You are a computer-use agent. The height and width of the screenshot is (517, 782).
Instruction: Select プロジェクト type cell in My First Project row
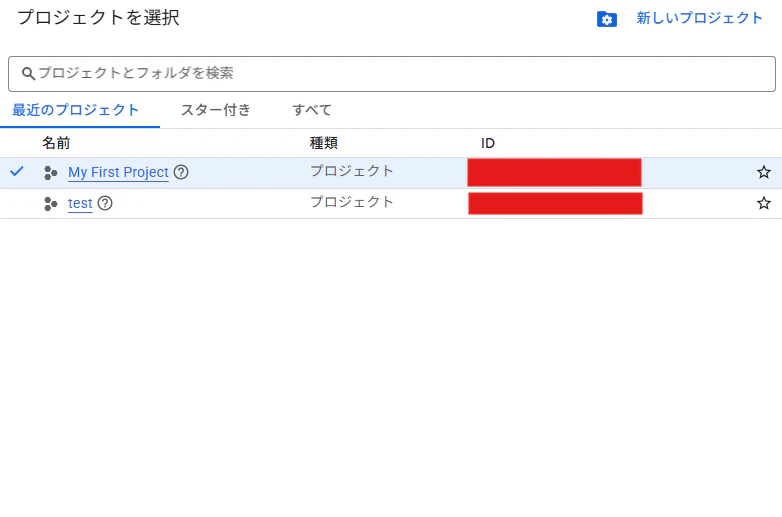[352, 171]
